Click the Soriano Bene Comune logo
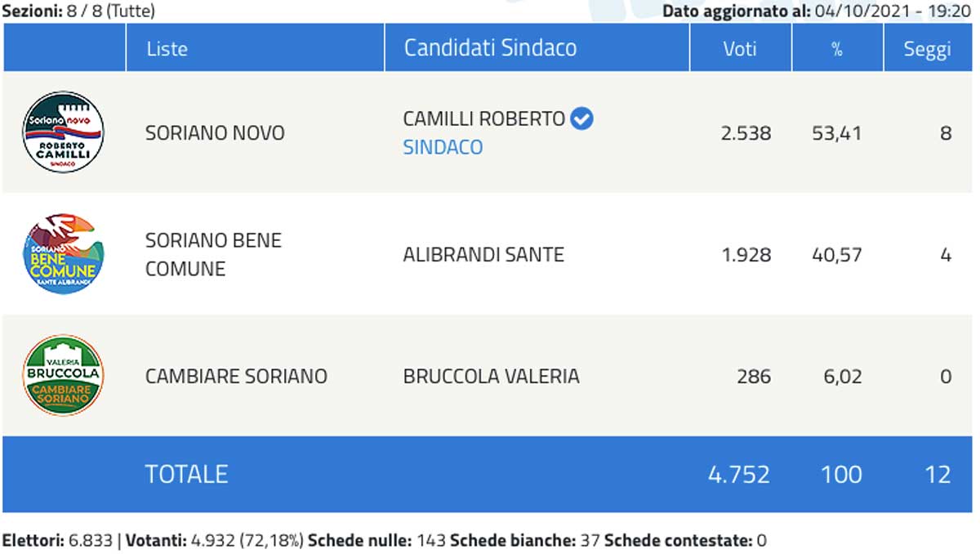The width and height of the screenshot is (980, 554). tap(63, 254)
